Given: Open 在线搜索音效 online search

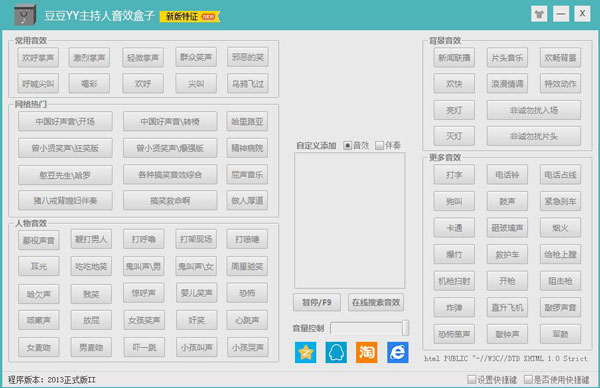Looking at the screenshot, I should (x=376, y=303).
